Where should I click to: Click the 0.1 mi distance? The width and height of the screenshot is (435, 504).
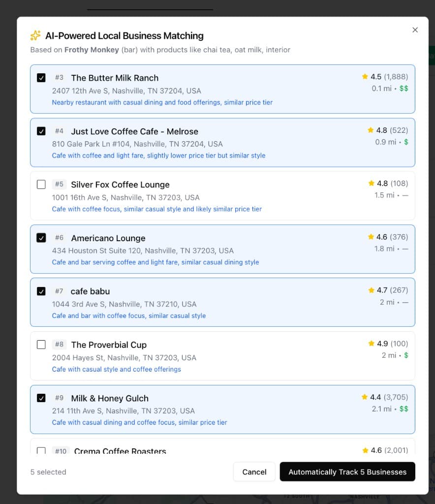tap(382, 89)
